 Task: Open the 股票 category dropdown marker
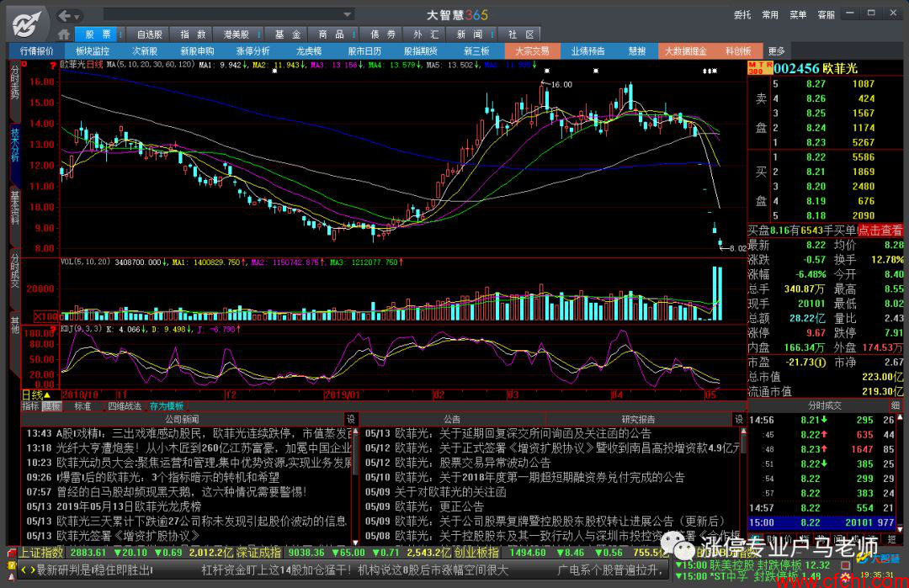click(x=121, y=34)
